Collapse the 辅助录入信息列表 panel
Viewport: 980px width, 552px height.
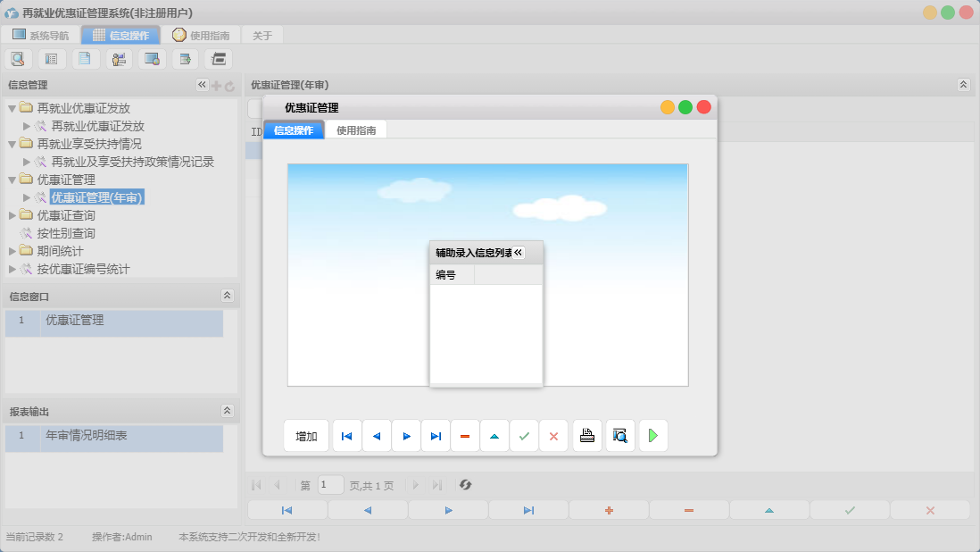pos(519,253)
